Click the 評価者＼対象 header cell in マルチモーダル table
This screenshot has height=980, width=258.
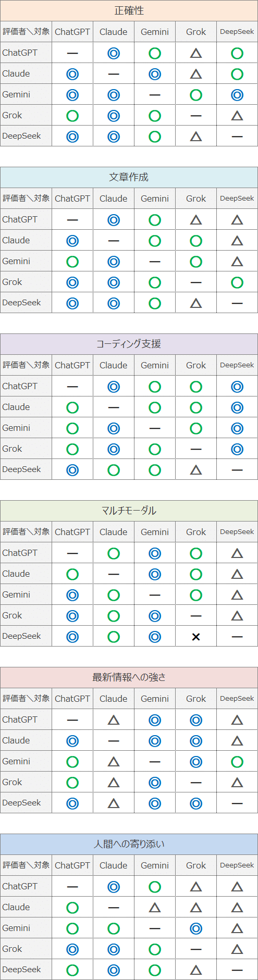(26, 532)
